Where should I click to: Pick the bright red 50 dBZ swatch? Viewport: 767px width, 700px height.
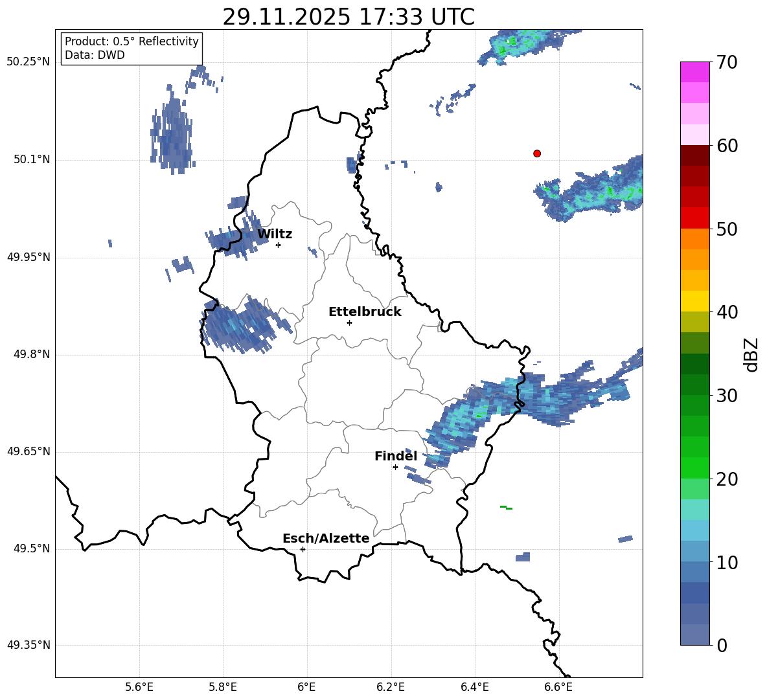click(x=695, y=218)
